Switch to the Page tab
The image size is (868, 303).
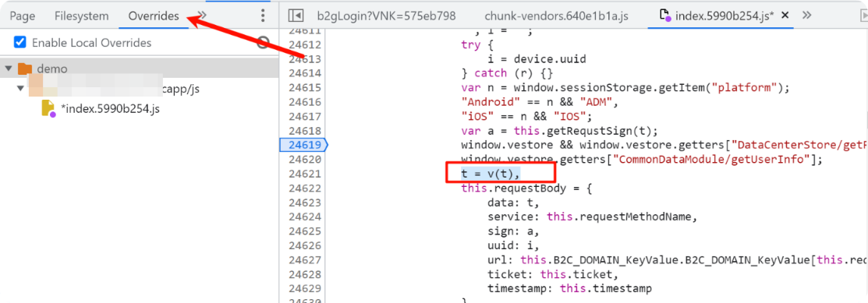(23, 16)
